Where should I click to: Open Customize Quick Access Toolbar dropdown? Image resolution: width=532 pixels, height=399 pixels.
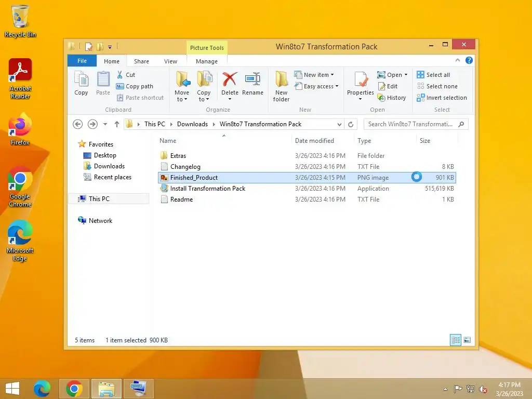(110, 47)
